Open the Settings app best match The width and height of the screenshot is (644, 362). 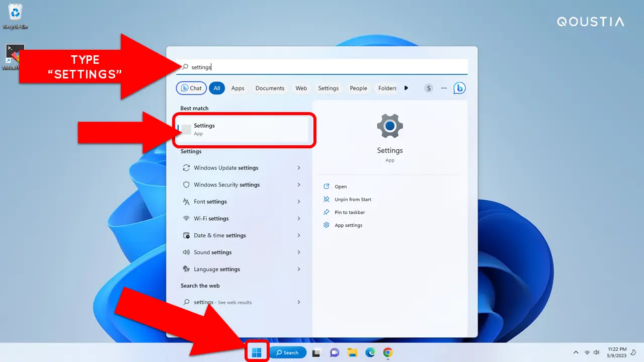click(x=243, y=129)
